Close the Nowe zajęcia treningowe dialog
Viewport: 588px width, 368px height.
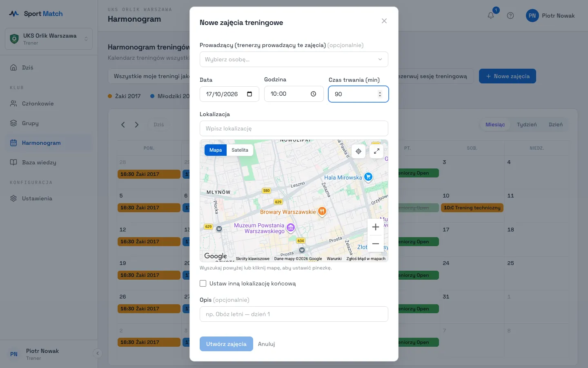pos(384,21)
